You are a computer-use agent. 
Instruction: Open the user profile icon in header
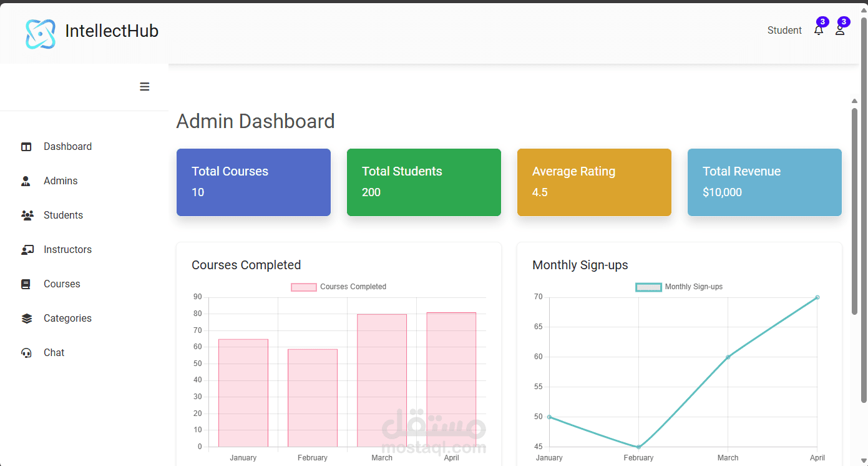(840, 30)
